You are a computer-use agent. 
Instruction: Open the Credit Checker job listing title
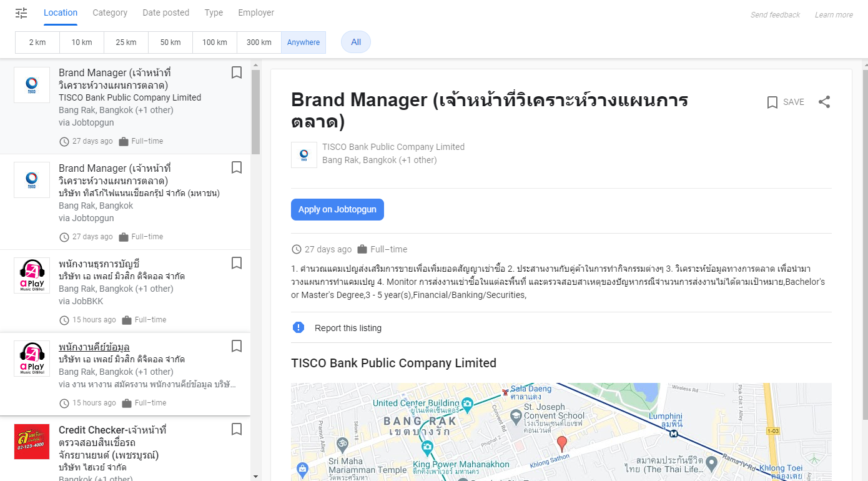(112, 442)
